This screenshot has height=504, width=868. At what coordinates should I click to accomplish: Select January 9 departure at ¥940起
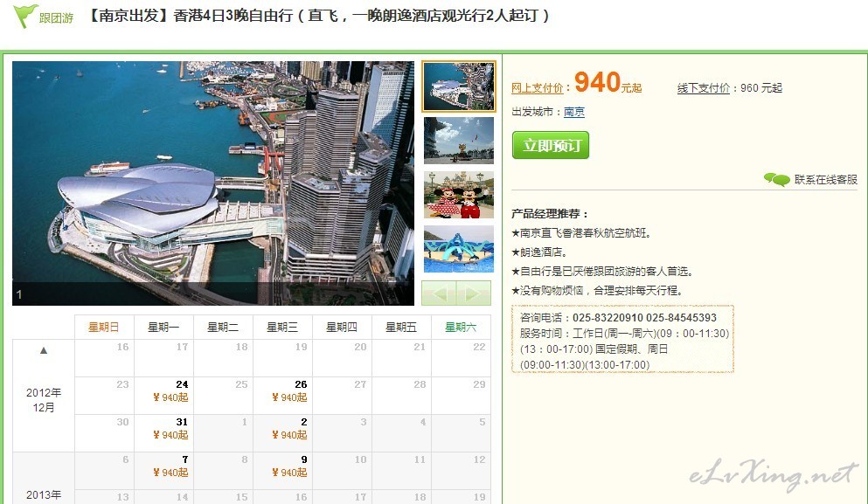[283, 471]
